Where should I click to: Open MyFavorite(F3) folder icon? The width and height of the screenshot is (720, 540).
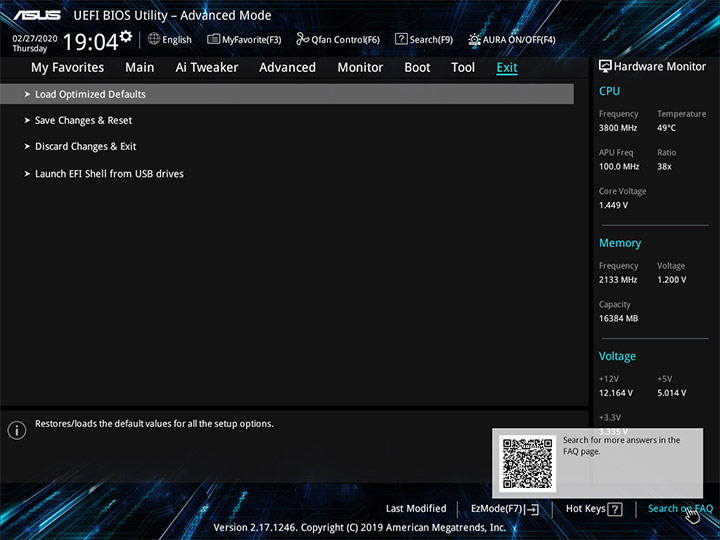point(213,39)
